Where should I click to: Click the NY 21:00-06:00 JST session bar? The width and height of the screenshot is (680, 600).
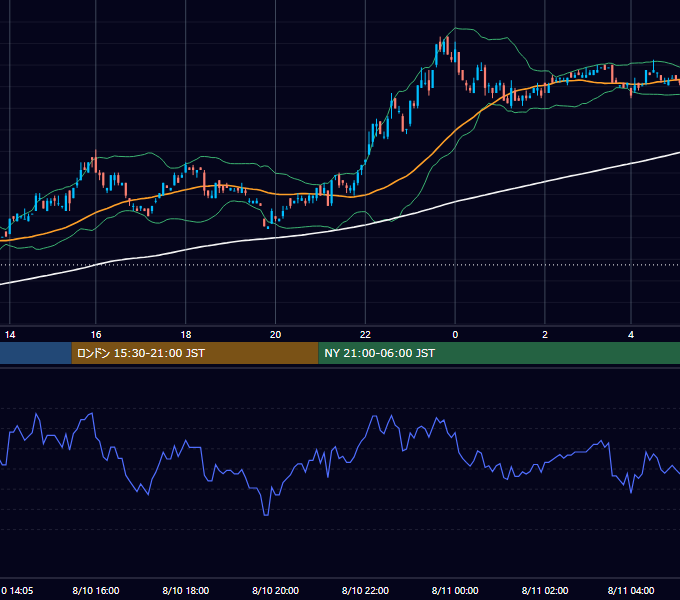coord(499,353)
